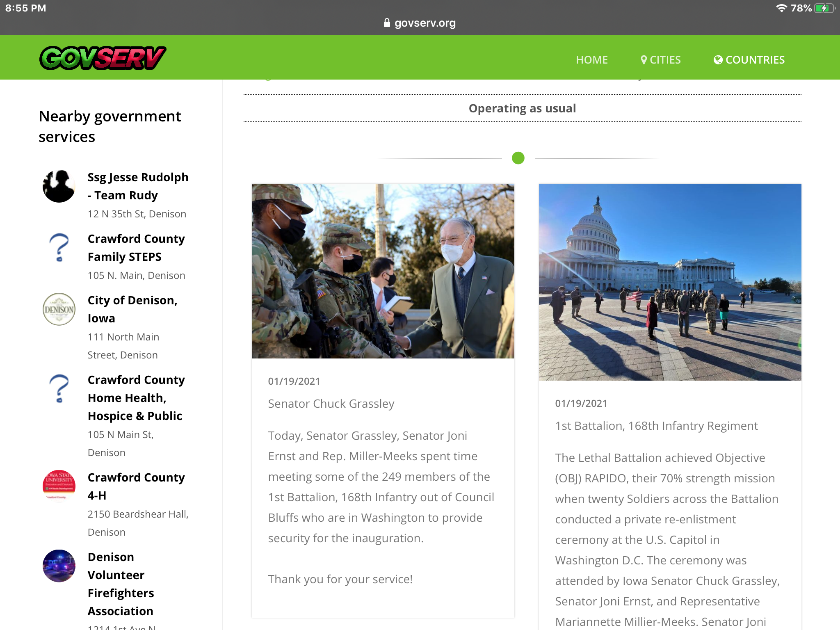Click Crawford County Home Health question mark icon
Viewport: 840px width, 630px height.
59,389
